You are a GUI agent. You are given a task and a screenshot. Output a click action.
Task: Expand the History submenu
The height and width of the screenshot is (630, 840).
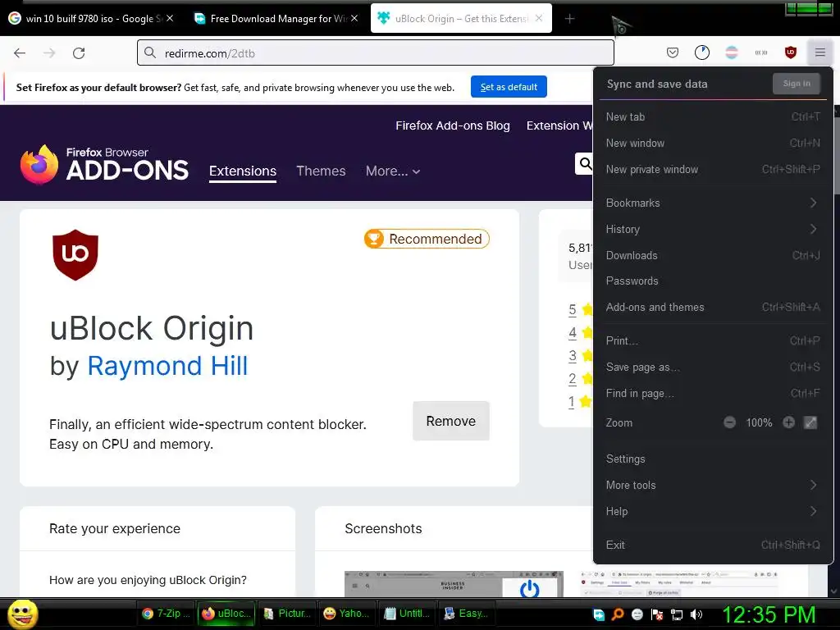[713, 230]
